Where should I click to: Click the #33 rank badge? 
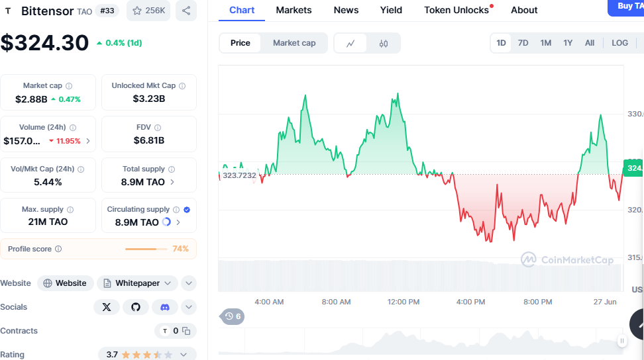[107, 11]
